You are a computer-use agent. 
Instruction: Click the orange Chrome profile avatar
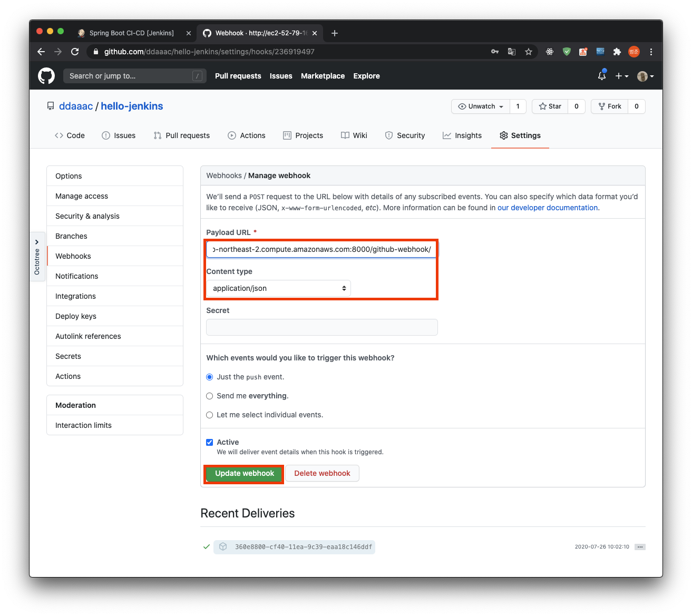point(634,52)
